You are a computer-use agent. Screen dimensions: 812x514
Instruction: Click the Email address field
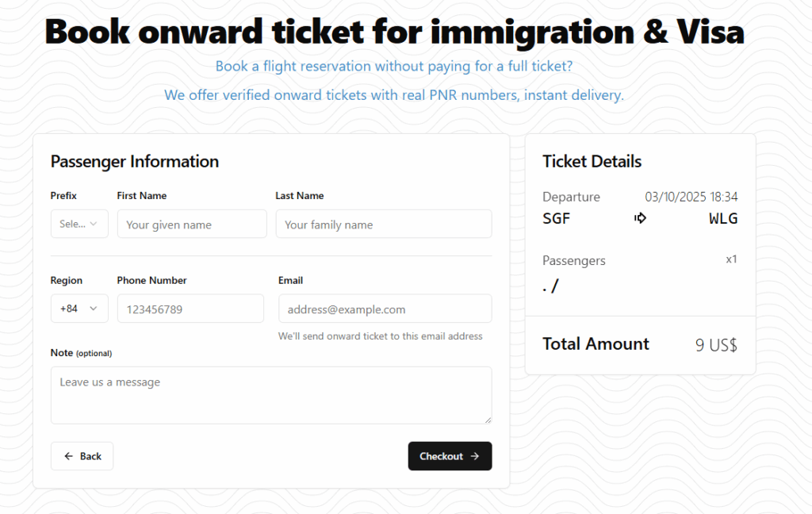click(385, 309)
